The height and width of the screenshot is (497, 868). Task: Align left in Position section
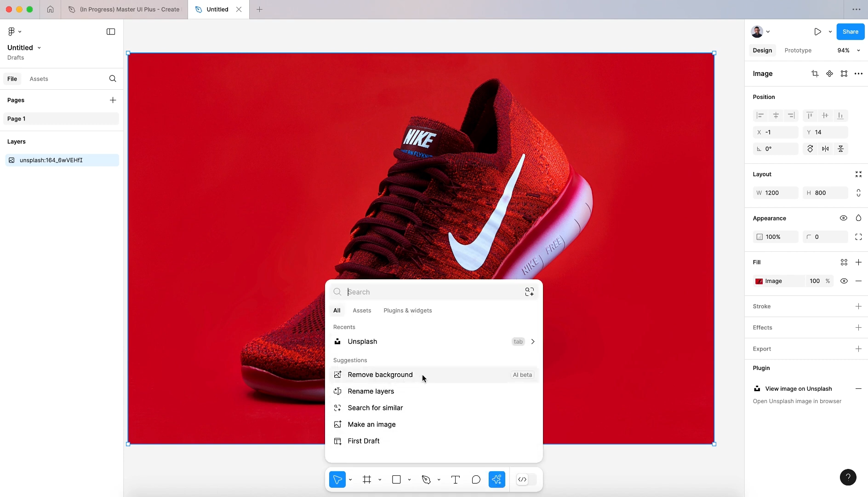pyautogui.click(x=760, y=116)
